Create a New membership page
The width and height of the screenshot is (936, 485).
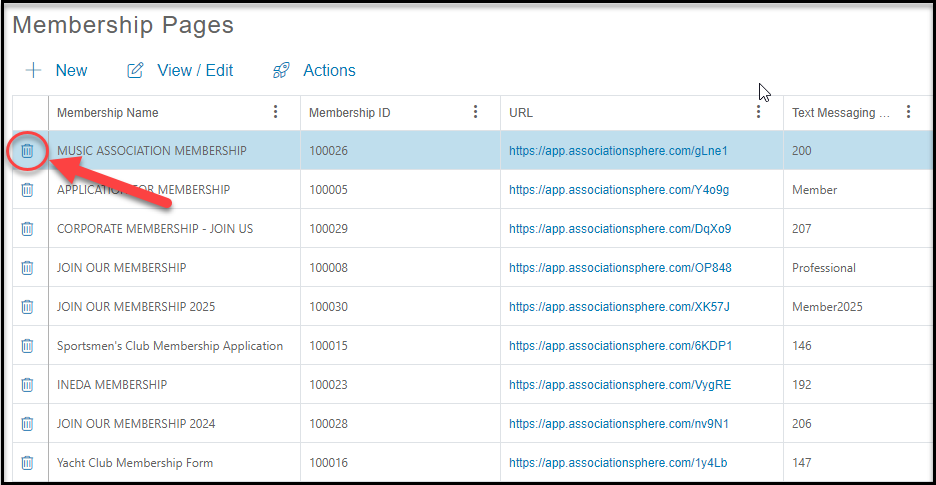[56, 70]
